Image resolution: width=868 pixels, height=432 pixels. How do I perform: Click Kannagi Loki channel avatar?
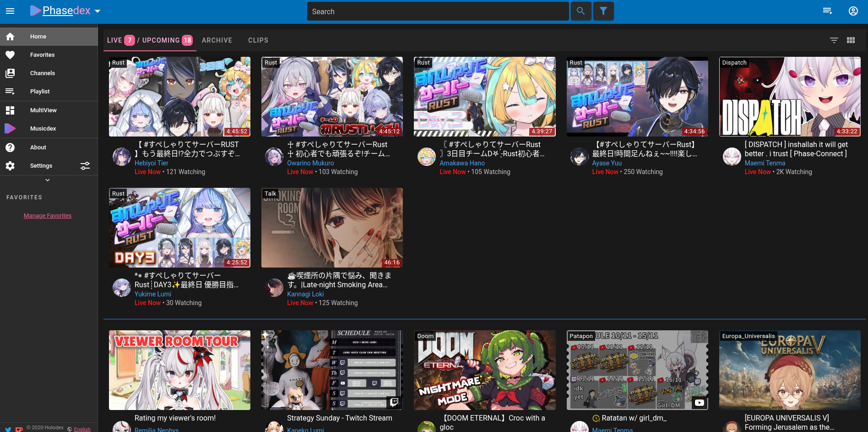274,288
